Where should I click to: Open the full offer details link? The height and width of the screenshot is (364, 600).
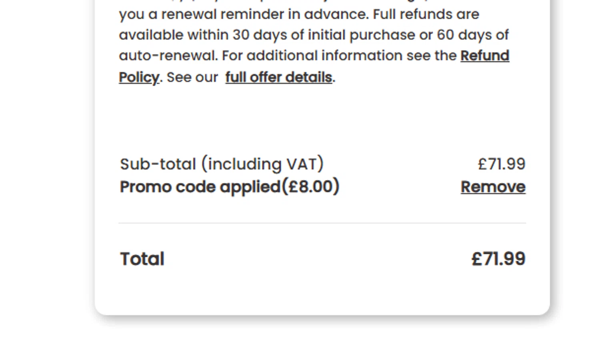click(279, 78)
